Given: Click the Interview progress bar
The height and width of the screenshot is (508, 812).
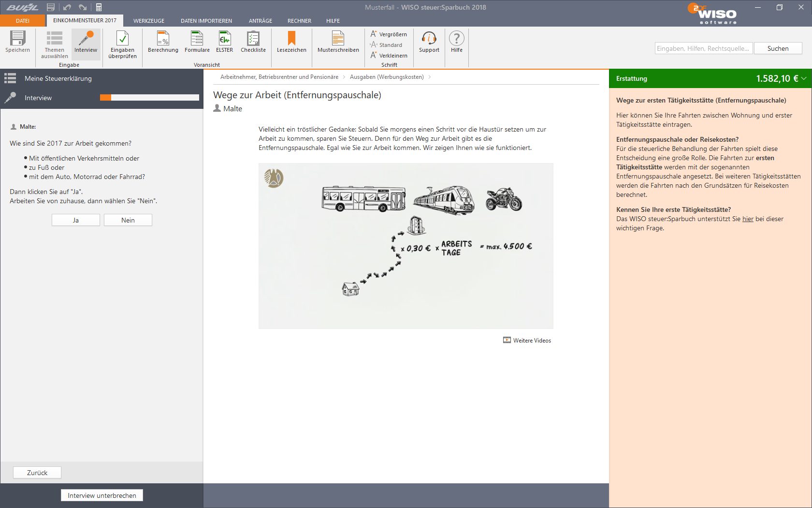Looking at the screenshot, I should (149, 98).
